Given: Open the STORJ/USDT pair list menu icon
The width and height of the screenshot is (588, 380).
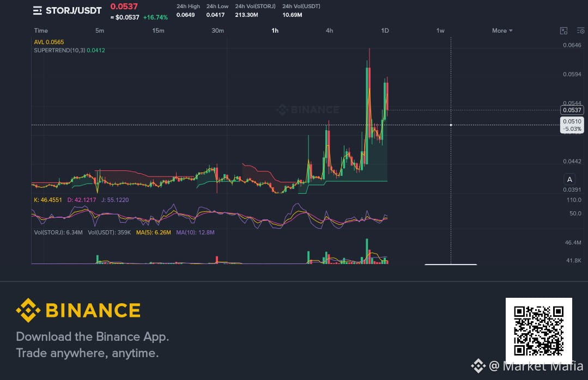Looking at the screenshot, I should tap(37, 10).
